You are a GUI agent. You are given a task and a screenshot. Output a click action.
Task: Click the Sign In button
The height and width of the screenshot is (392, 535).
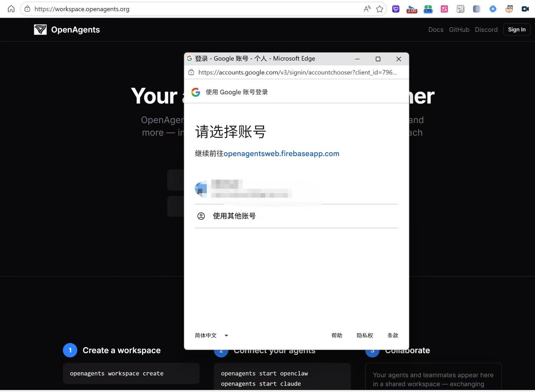(x=517, y=30)
